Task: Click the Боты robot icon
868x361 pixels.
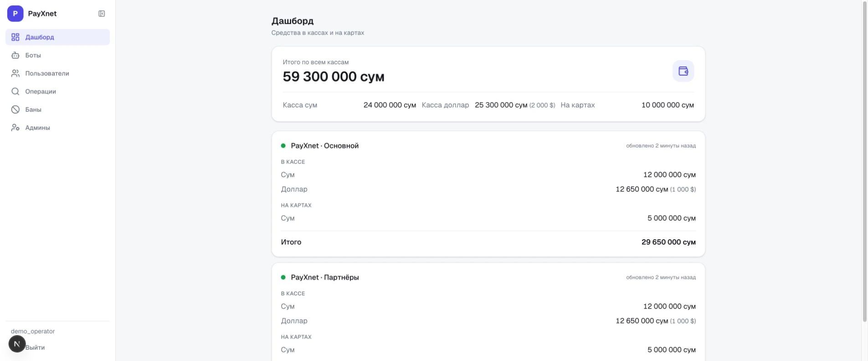Action: click(15, 55)
